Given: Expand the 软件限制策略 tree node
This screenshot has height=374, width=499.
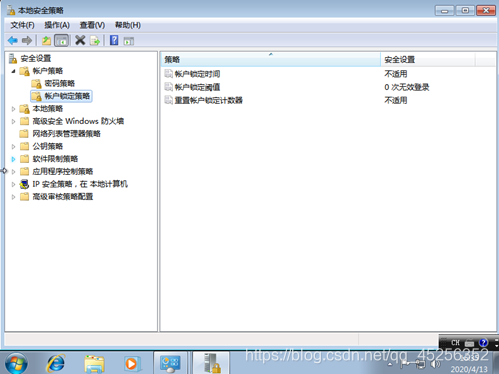Looking at the screenshot, I should coord(13,159).
